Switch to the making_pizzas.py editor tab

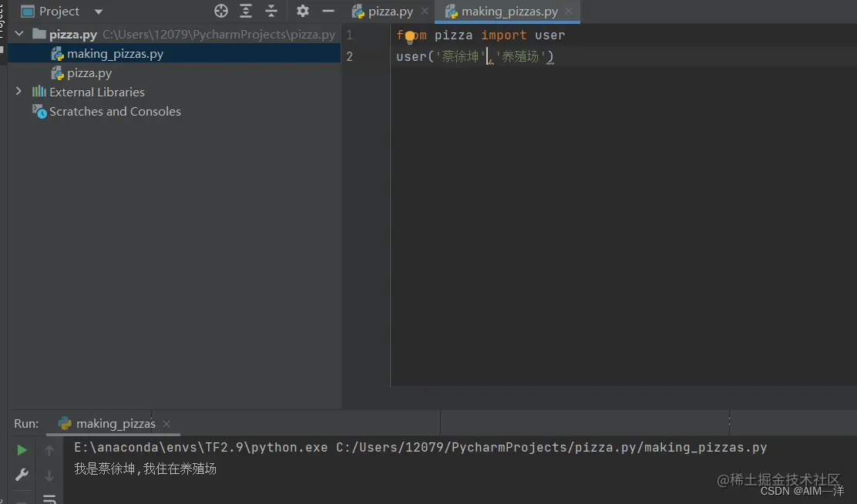click(509, 12)
